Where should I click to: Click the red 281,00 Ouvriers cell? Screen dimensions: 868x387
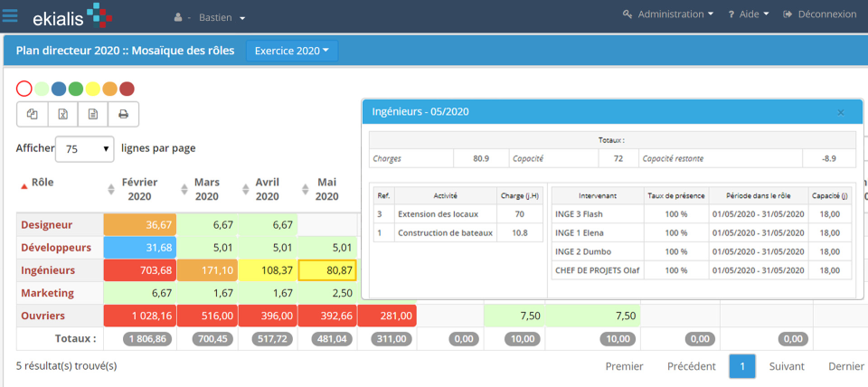pyautogui.click(x=388, y=316)
